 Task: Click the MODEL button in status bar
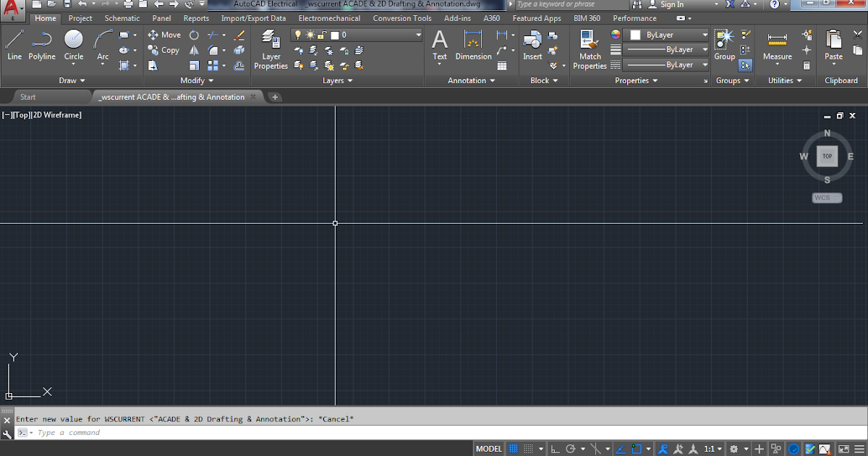(488, 449)
